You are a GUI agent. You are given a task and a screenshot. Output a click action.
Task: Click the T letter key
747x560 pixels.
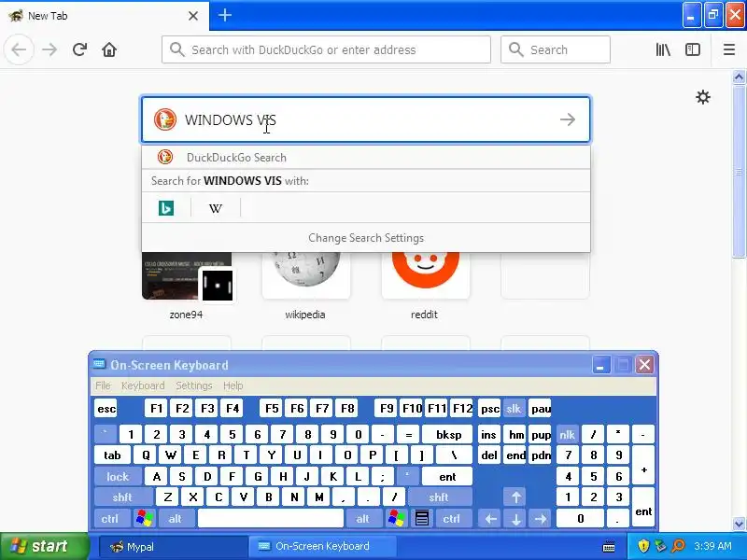coord(247,455)
